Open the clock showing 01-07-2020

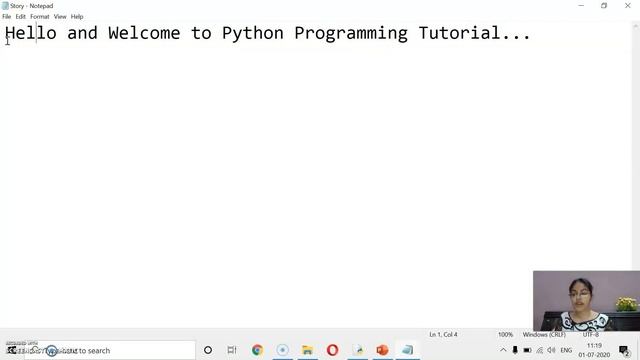tap(594, 350)
